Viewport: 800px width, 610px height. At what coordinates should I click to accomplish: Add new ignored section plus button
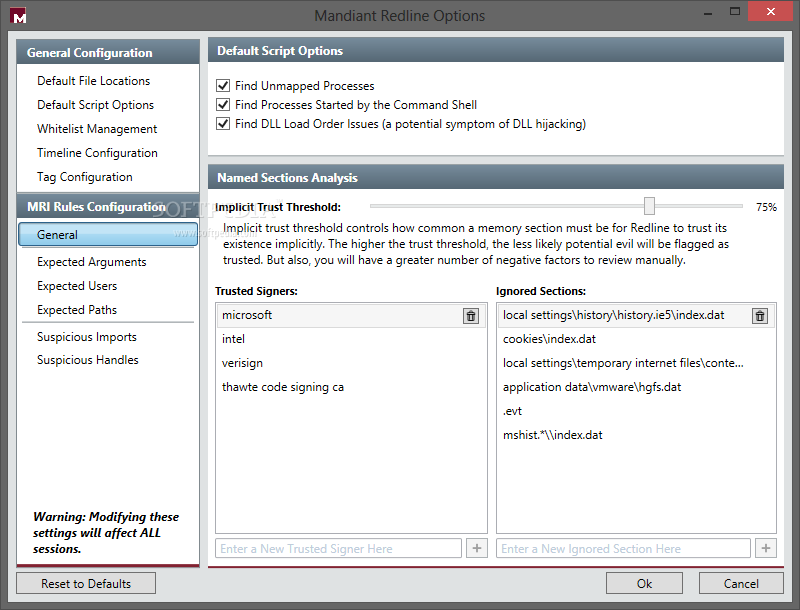(765, 548)
